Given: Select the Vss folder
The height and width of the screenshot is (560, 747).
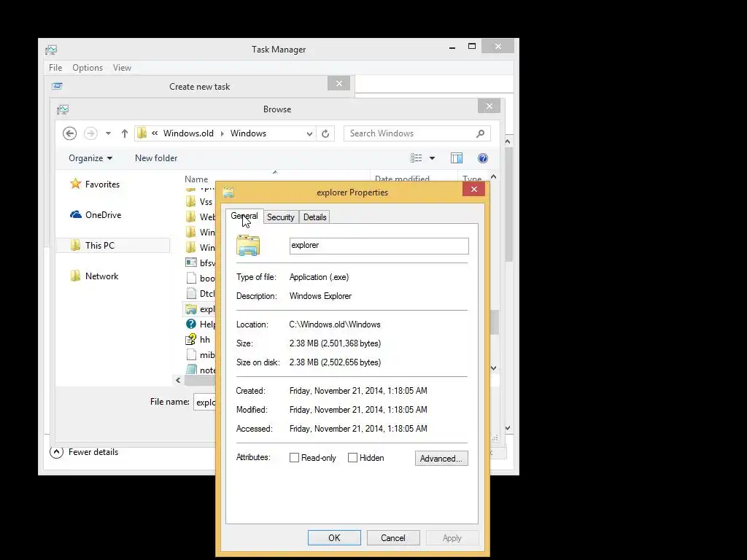Looking at the screenshot, I should coord(200,202).
